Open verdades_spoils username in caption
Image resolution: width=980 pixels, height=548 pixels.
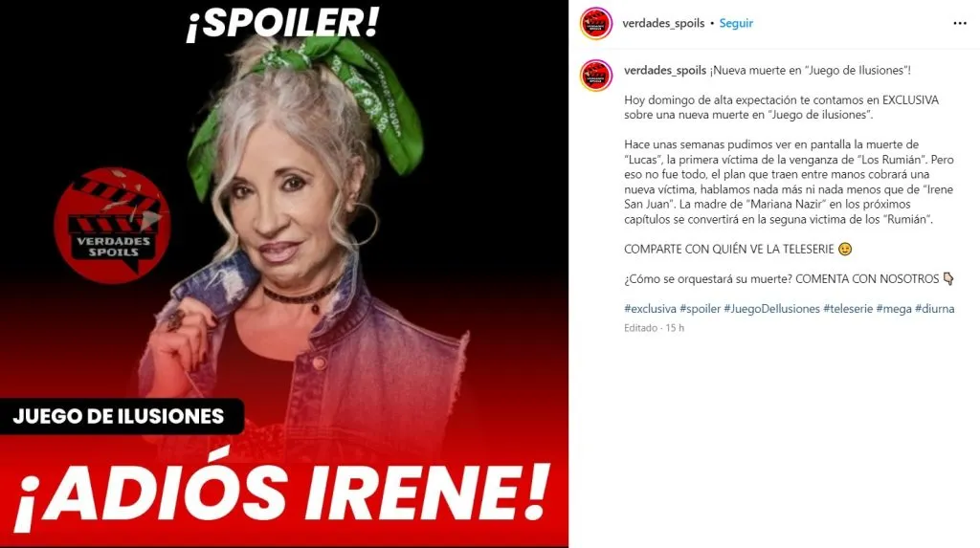pos(665,71)
